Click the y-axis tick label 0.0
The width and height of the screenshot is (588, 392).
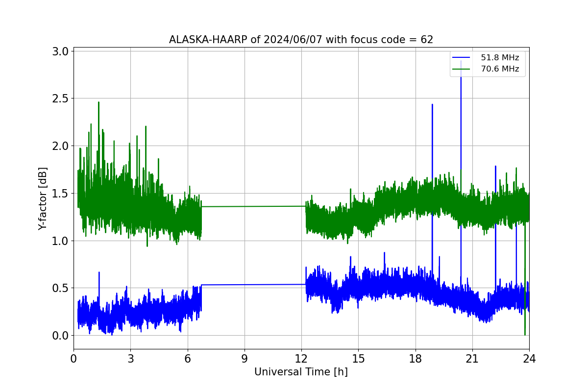coord(60,336)
